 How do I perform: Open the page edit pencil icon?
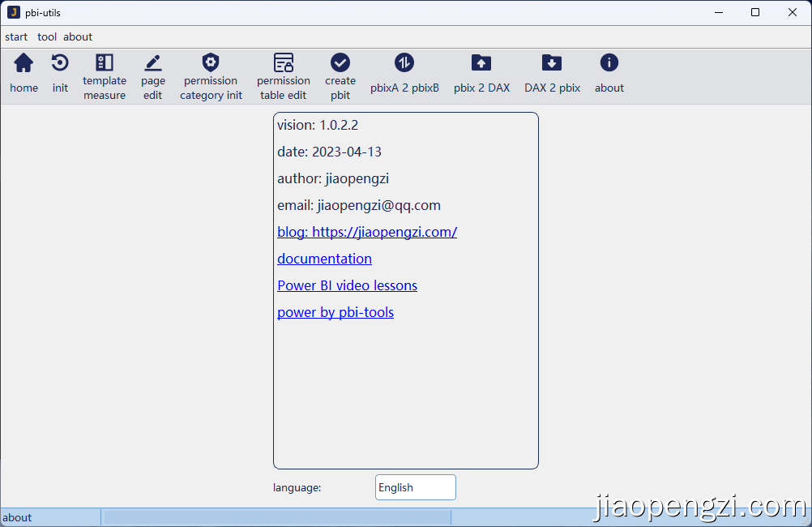click(x=152, y=63)
